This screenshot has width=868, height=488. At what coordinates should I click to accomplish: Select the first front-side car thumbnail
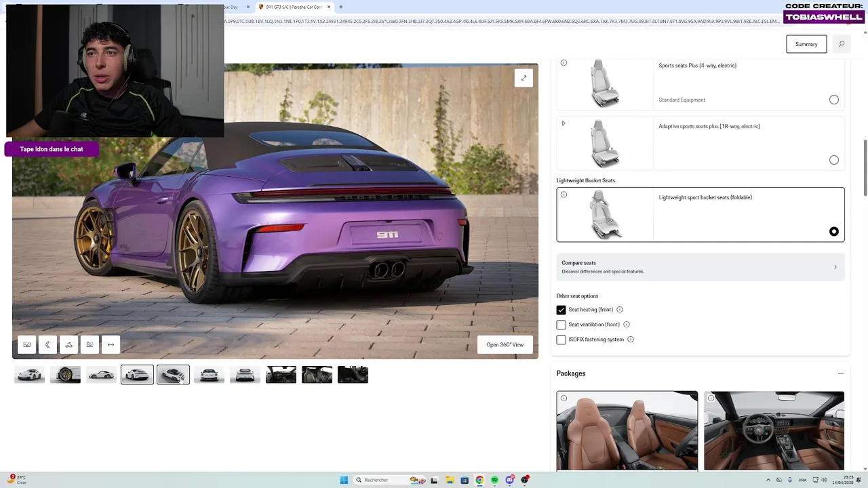coord(29,375)
